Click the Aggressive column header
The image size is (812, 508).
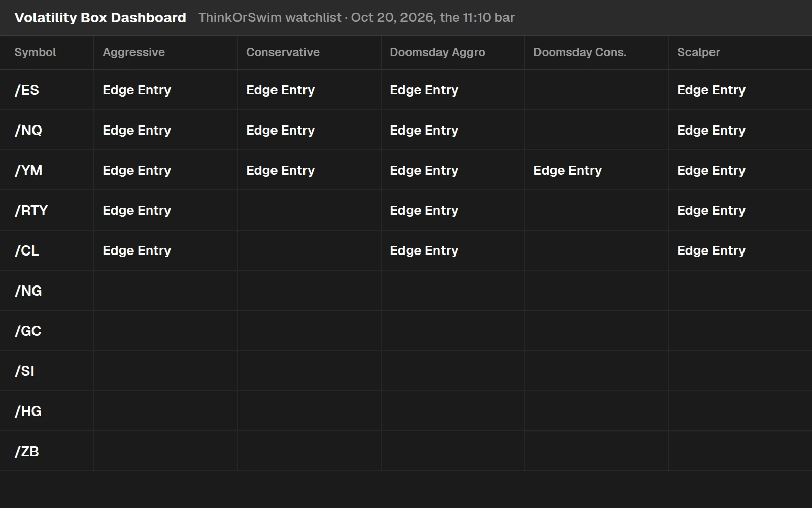[165, 52]
